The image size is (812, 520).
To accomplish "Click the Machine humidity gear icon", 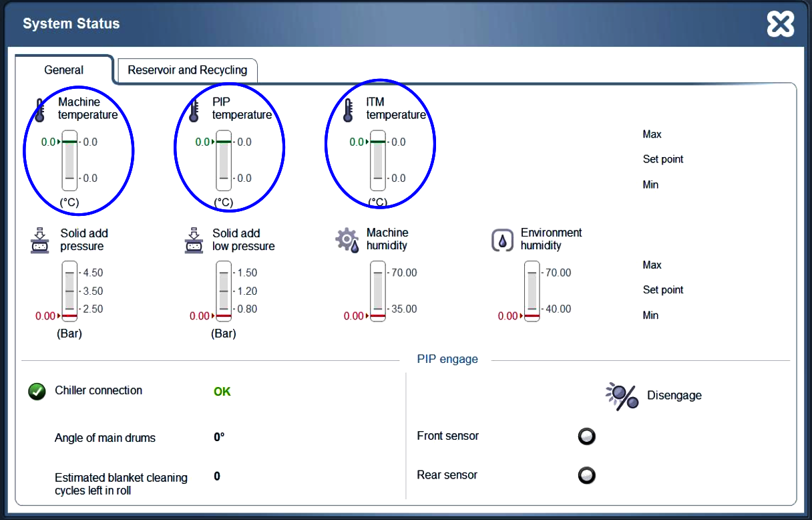I will coord(345,240).
